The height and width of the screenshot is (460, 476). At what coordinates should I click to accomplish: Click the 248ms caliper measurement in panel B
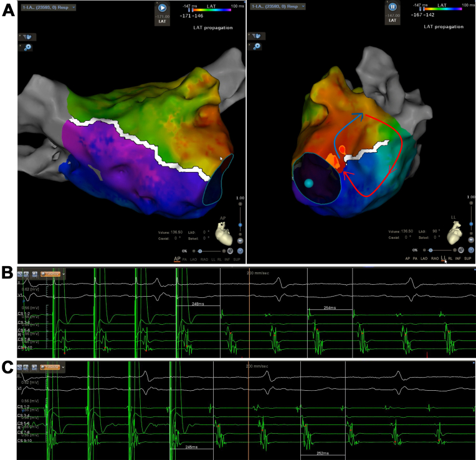(198, 304)
